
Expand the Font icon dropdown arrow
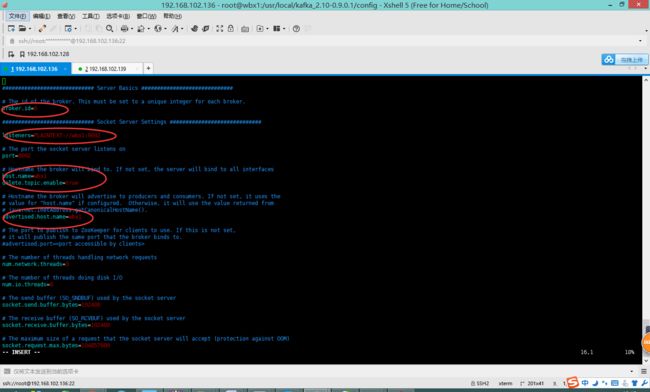click(182, 29)
